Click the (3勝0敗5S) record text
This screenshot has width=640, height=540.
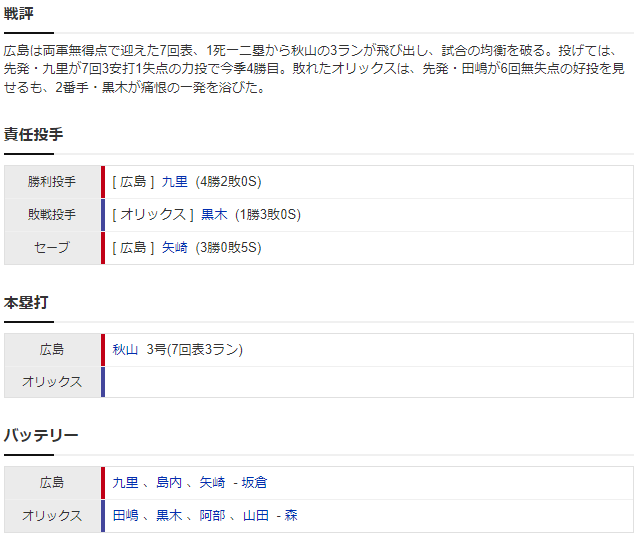(228, 248)
